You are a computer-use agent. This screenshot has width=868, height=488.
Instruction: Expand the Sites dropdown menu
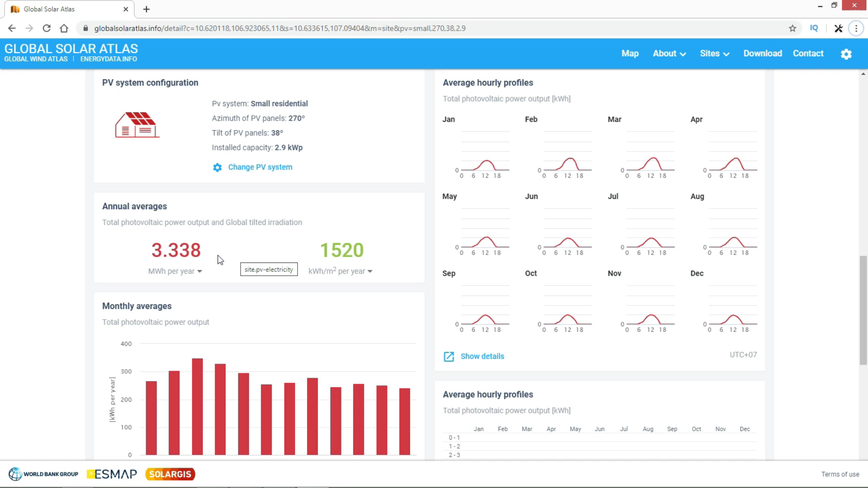714,54
